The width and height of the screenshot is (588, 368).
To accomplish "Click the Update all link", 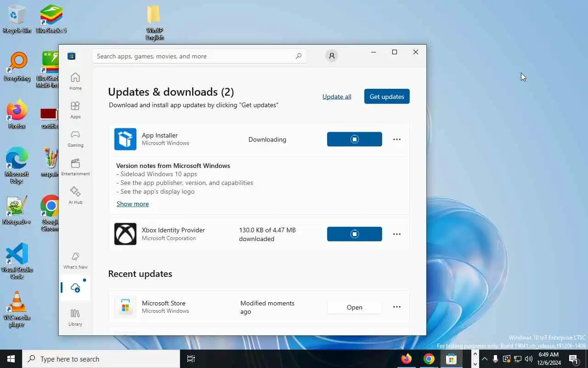I will [337, 97].
